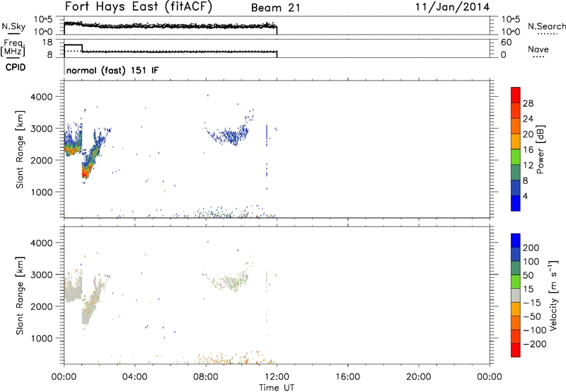Click the date '11/Jan/2014'

pos(452,7)
